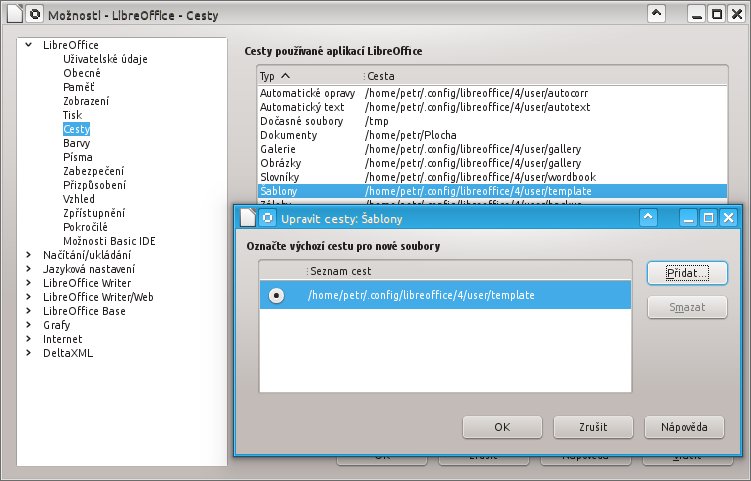Click the document icon in Upravit cesty title bar
The width and height of the screenshot is (751, 481).
coord(247,218)
